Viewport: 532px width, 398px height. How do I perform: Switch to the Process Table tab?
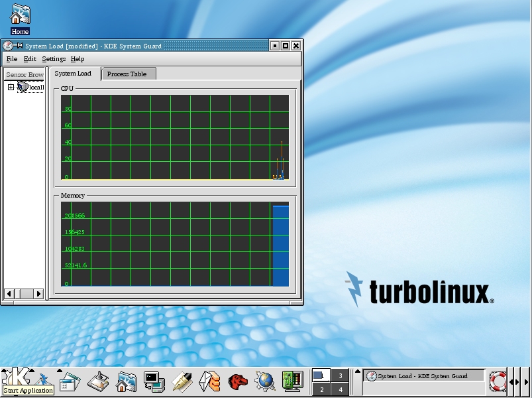pos(127,74)
